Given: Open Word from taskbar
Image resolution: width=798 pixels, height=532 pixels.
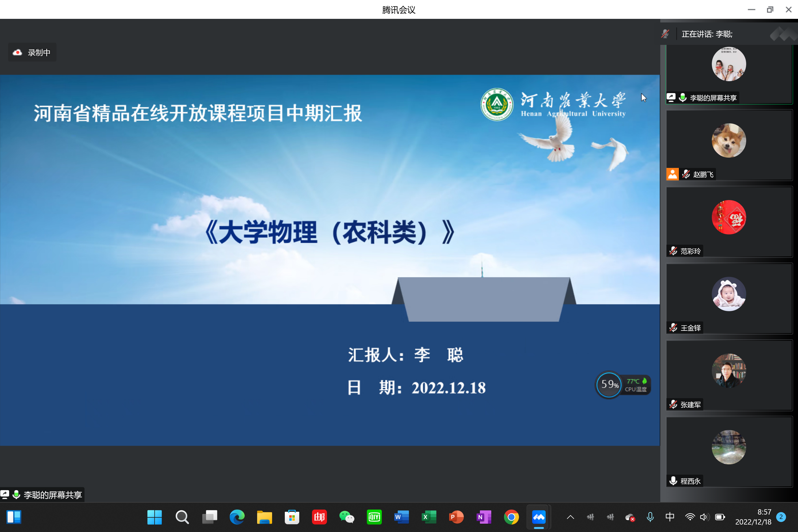Looking at the screenshot, I should click(x=401, y=517).
